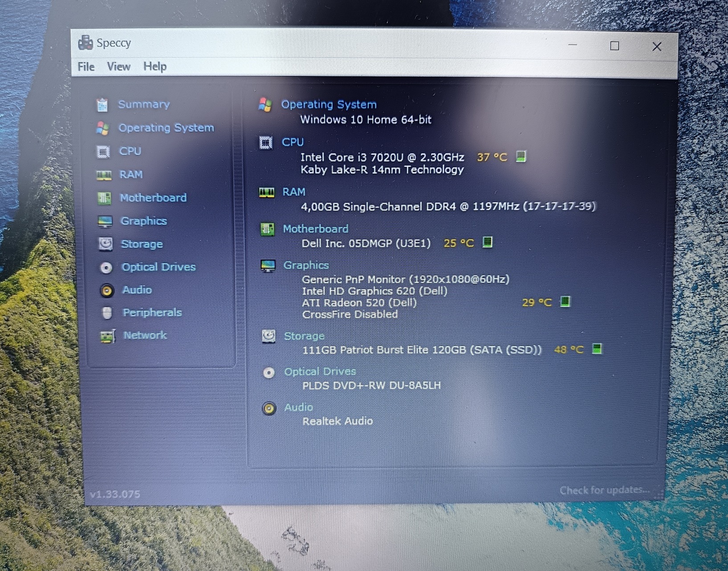Click the 'Kaby Lake-R 14nm Technology' text

tap(382, 170)
